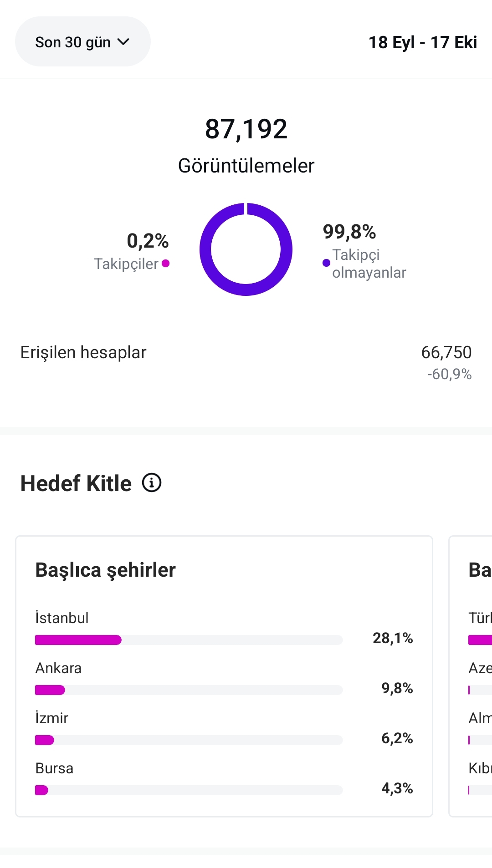The height and width of the screenshot is (868, 492).
Task: Tap the 28,1% İstanbul percentage value
Action: pyautogui.click(x=393, y=638)
